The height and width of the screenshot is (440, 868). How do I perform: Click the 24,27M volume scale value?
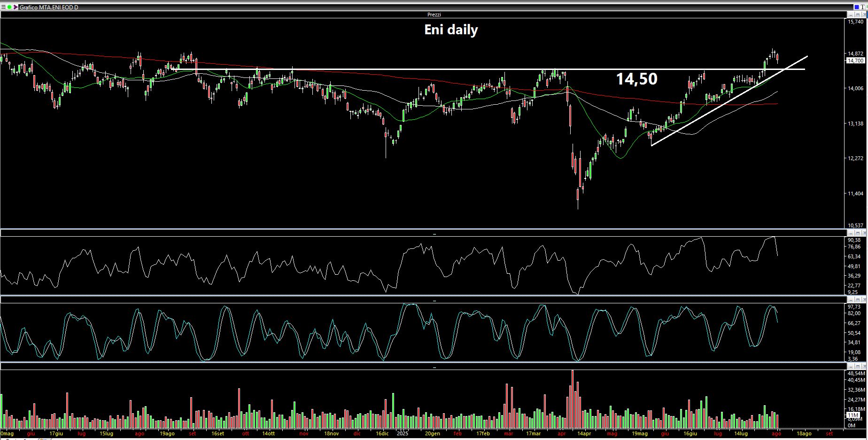point(856,400)
